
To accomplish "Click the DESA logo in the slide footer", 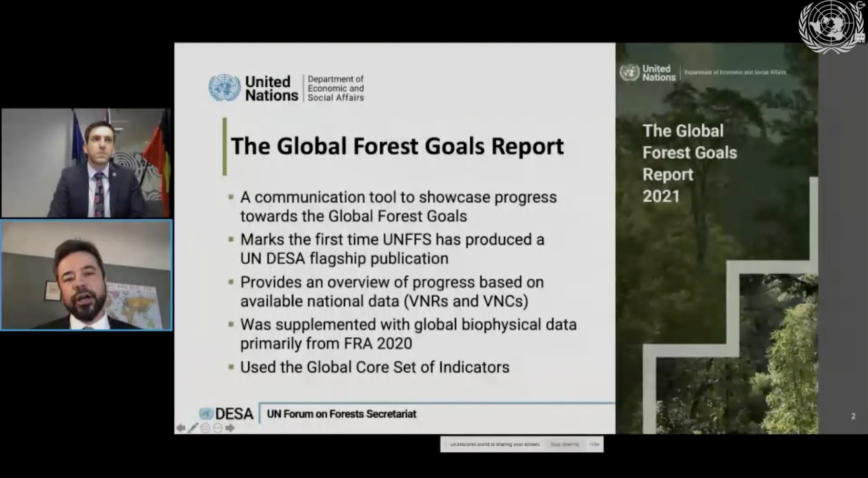I will click(x=226, y=414).
